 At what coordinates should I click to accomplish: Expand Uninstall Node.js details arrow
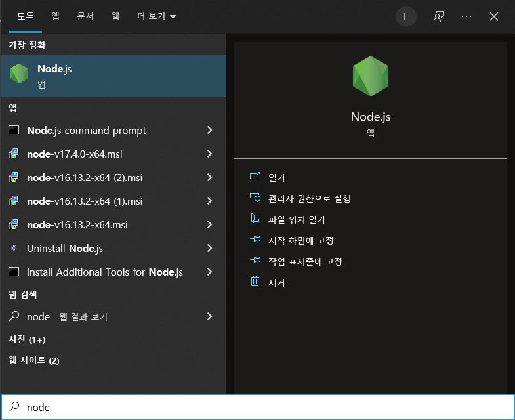[x=209, y=249]
